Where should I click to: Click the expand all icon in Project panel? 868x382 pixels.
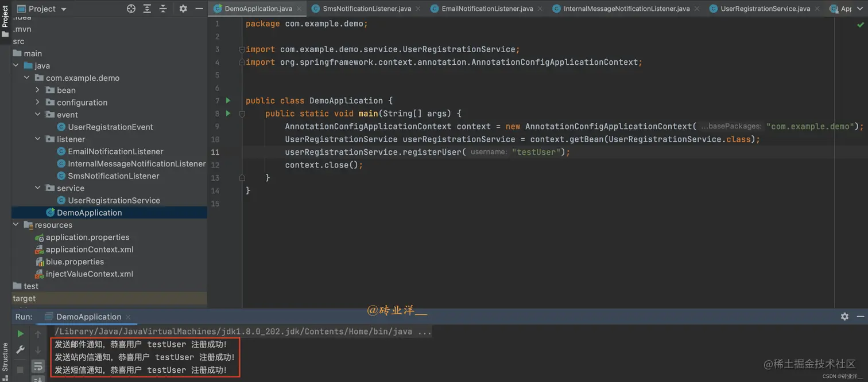[147, 9]
